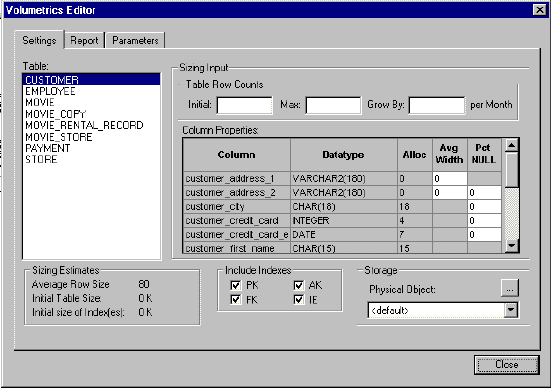Image resolution: width=551 pixels, height=388 pixels.
Task: Toggle the AK index checkbox
Action: coord(299,285)
